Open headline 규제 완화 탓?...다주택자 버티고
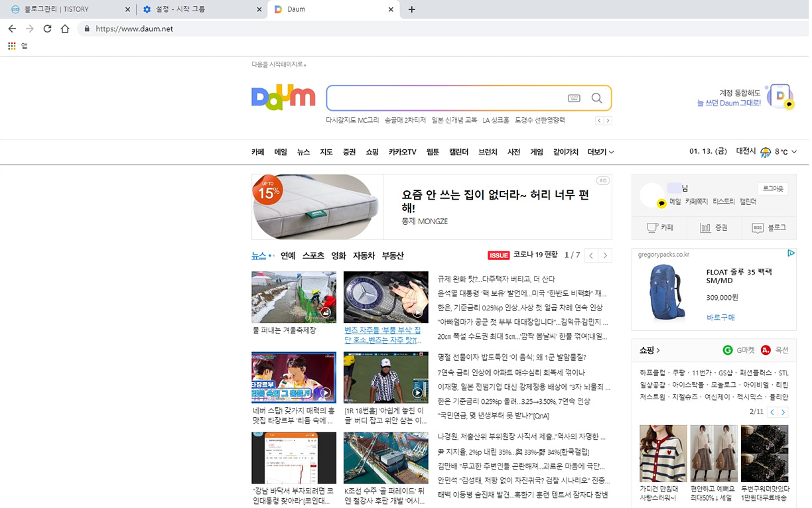This screenshot has height=508, width=812. click(496, 279)
